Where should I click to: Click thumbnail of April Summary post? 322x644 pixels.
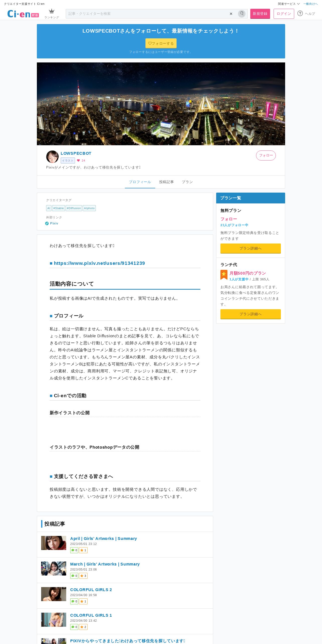[54, 543]
